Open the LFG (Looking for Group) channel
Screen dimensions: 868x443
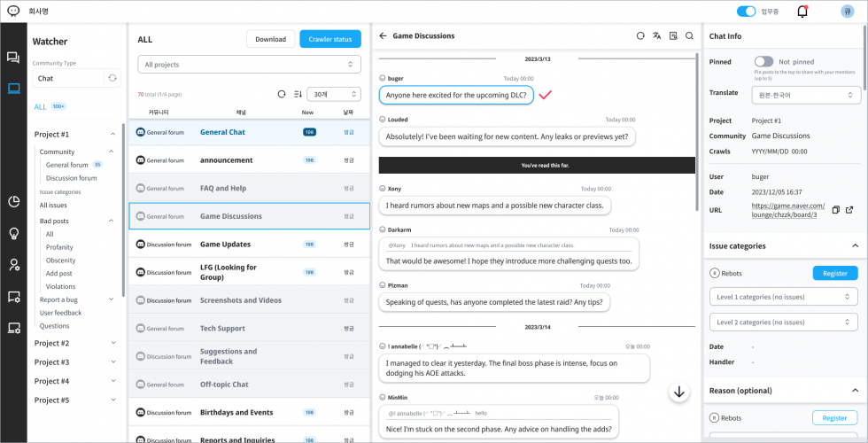click(x=249, y=272)
